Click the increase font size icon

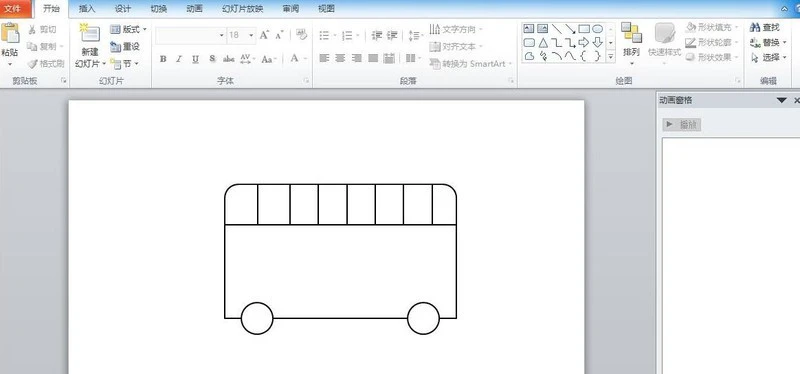click(x=264, y=35)
